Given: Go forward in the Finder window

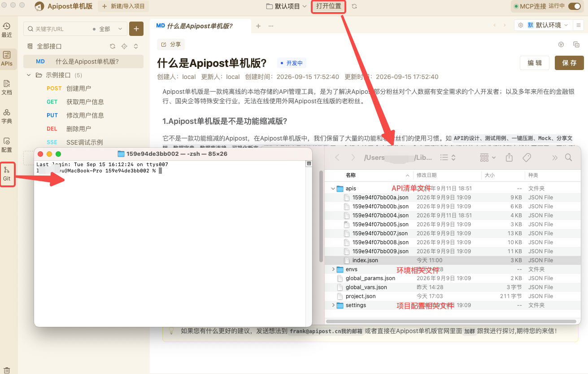Looking at the screenshot, I should pyautogui.click(x=353, y=158).
